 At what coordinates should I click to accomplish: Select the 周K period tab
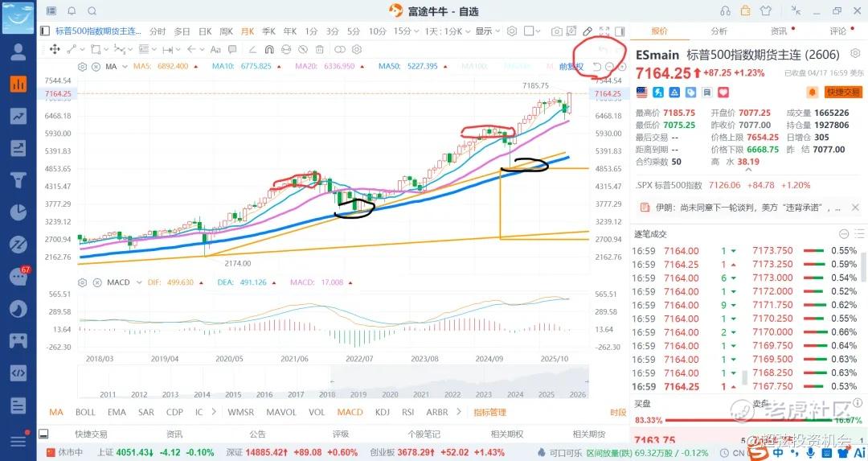point(227,31)
